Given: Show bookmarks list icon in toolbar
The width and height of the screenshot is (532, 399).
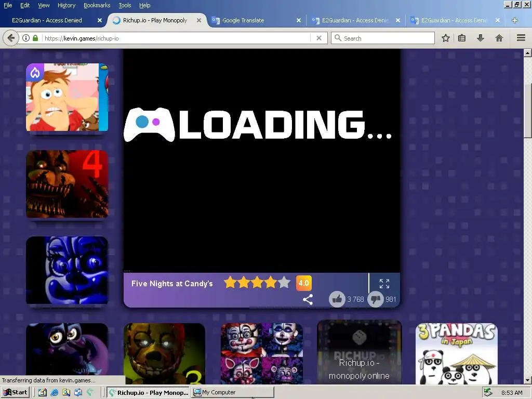Looking at the screenshot, I should 462,38.
